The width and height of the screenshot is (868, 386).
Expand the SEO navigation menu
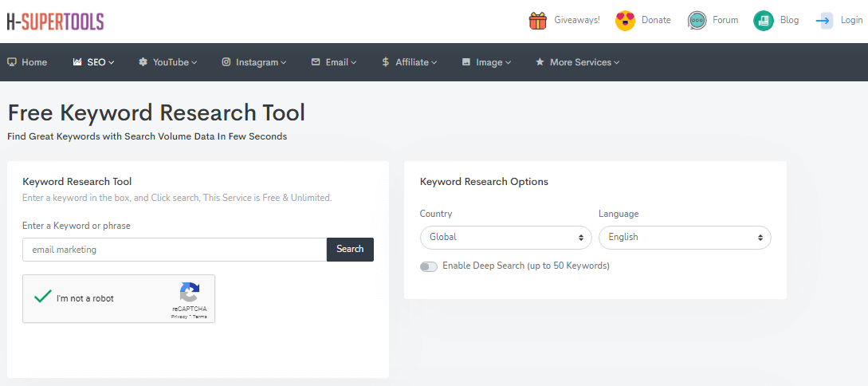tap(94, 62)
